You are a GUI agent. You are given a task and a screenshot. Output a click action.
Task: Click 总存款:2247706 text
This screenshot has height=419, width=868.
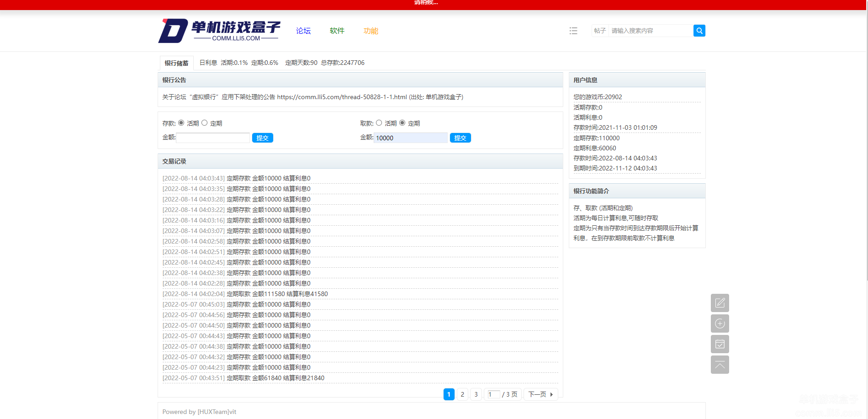tap(343, 63)
